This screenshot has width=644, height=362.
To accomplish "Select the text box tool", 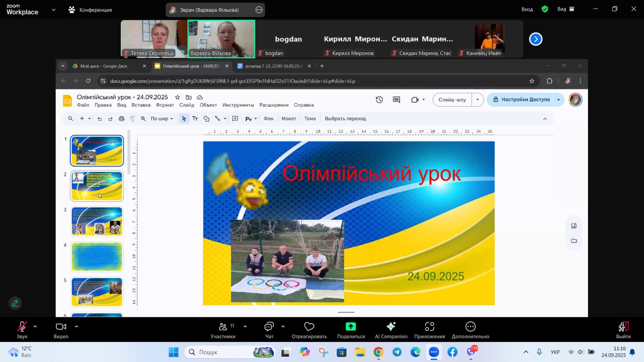I will coord(195,119).
